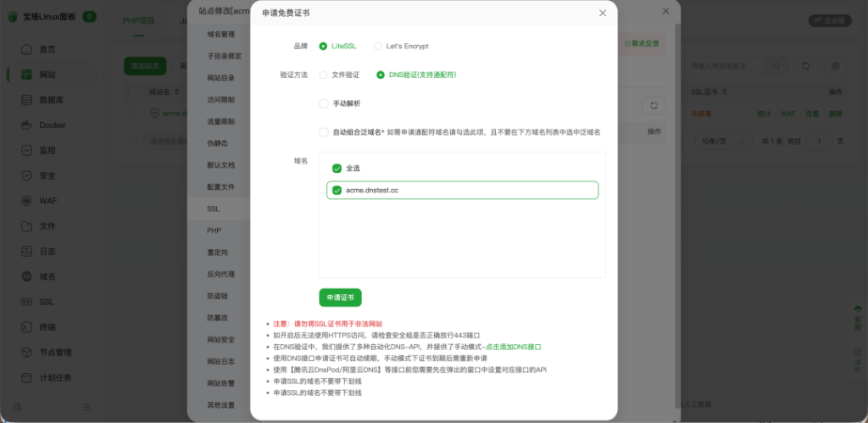This screenshot has height=423, width=868.
Task: Select the LiteSSL brand radio button
Action: pyautogui.click(x=323, y=46)
